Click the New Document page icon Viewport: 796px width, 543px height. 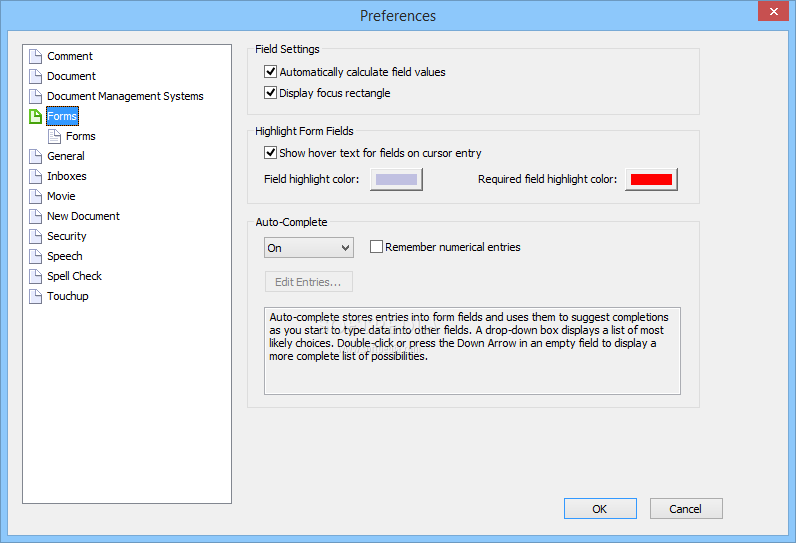pos(36,216)
